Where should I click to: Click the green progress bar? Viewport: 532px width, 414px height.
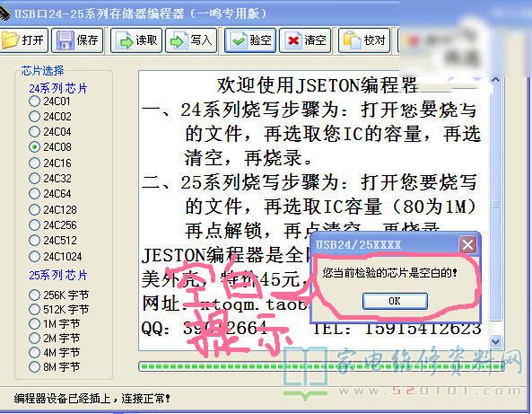(x=321, y=366)
